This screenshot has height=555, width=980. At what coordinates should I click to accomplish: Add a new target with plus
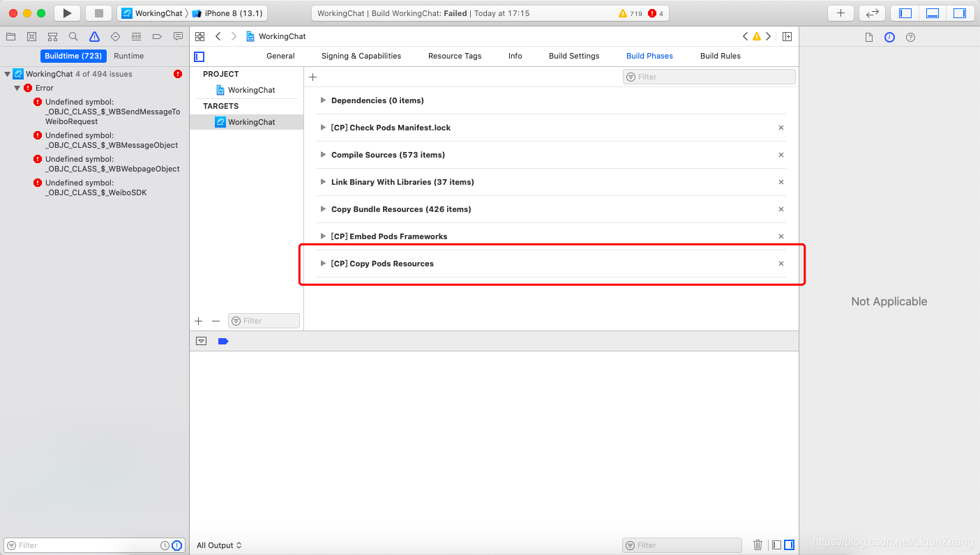(x=199, y=321)
